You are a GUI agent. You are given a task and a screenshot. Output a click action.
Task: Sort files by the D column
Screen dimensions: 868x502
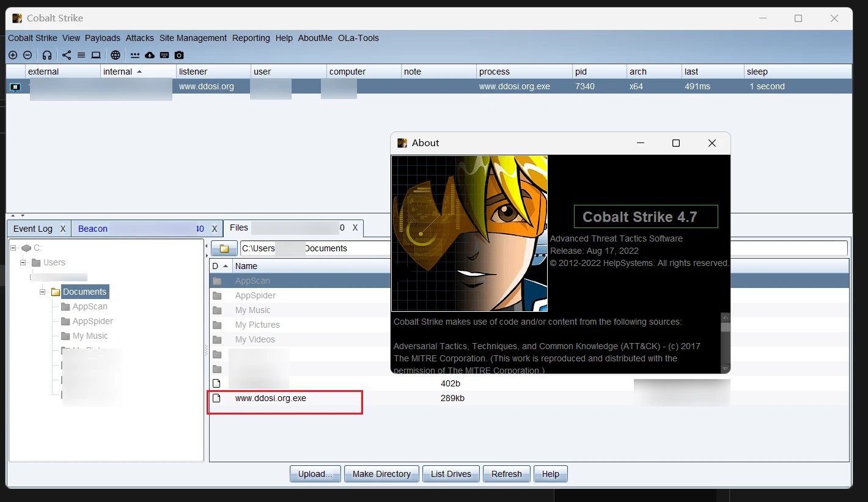click(x=221, y=266)
